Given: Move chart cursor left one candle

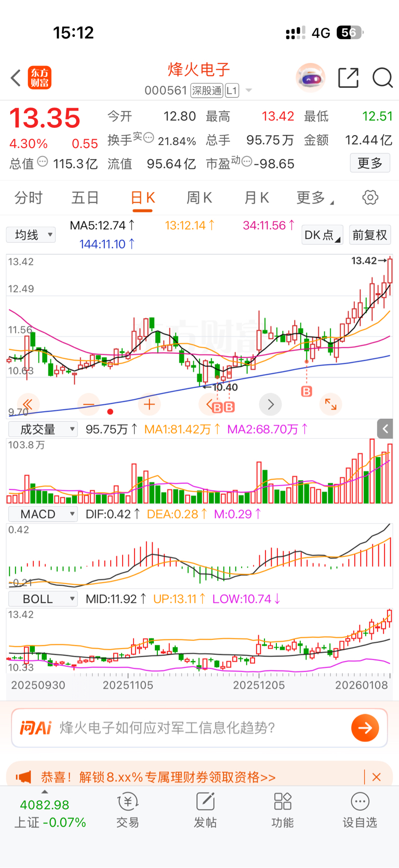Looking at the screenshot, I should [x=210, y=404].
